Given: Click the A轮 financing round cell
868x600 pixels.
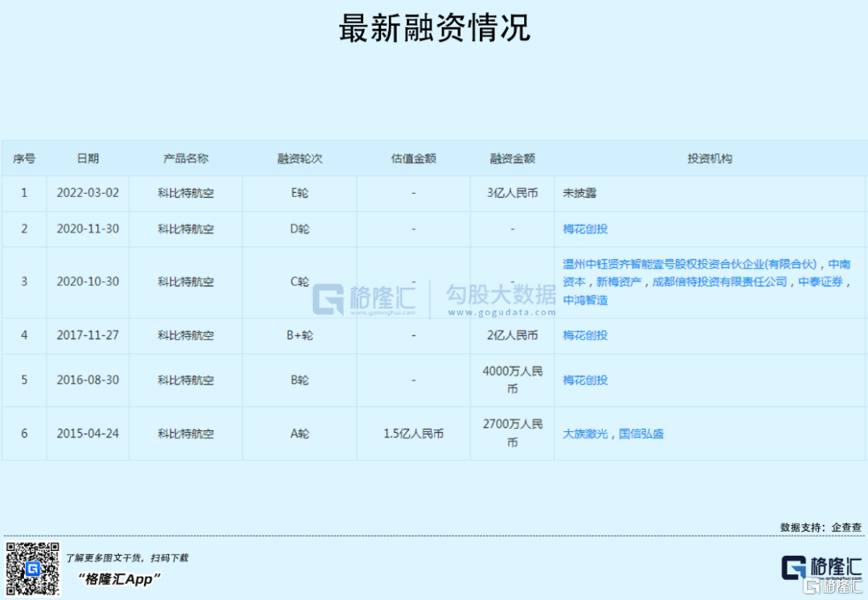Looking at the screenshot, I should [x=300, y=434].
